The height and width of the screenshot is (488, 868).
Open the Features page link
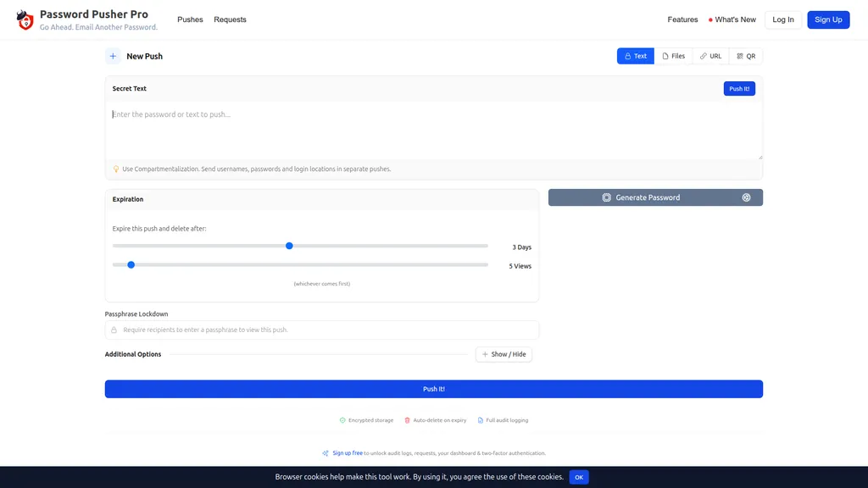click(682, 19)
